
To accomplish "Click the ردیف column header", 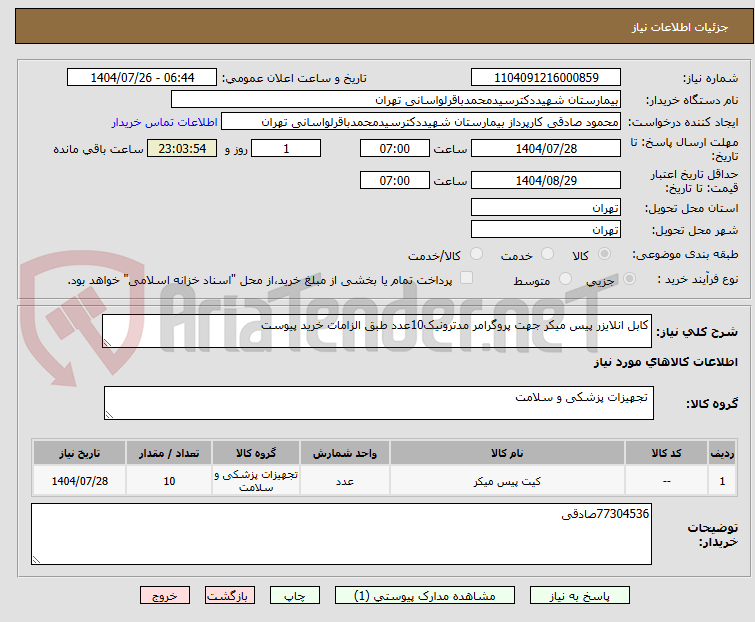I will (x=722, y=453).
